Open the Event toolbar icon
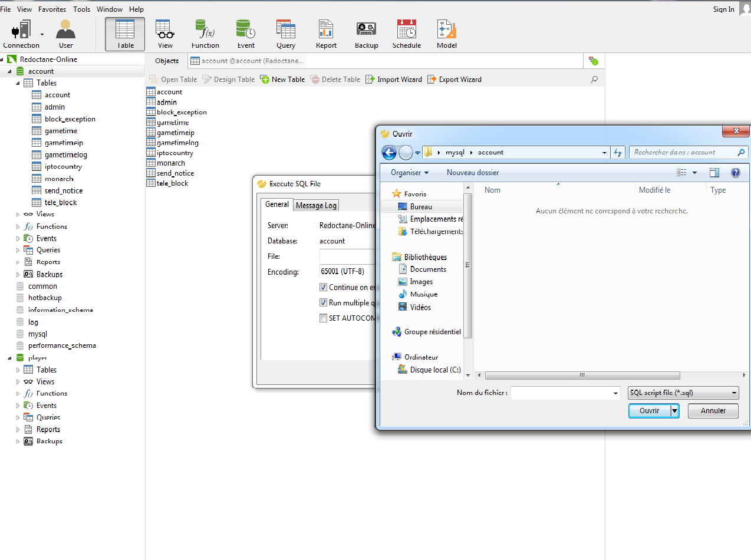 coord(246,34)
